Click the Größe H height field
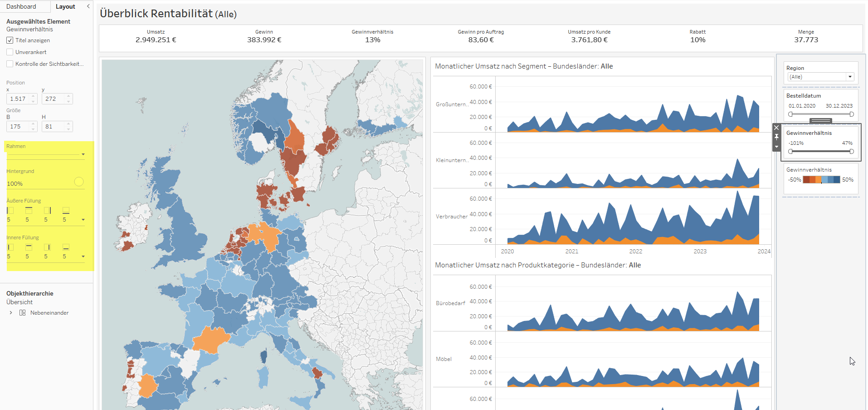Screen dimensions: 868x410 (x=54, y=126)
